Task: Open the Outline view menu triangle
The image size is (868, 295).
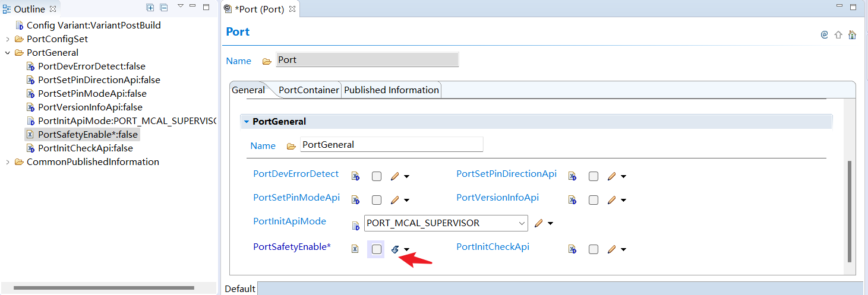Action: pos(181,7)
